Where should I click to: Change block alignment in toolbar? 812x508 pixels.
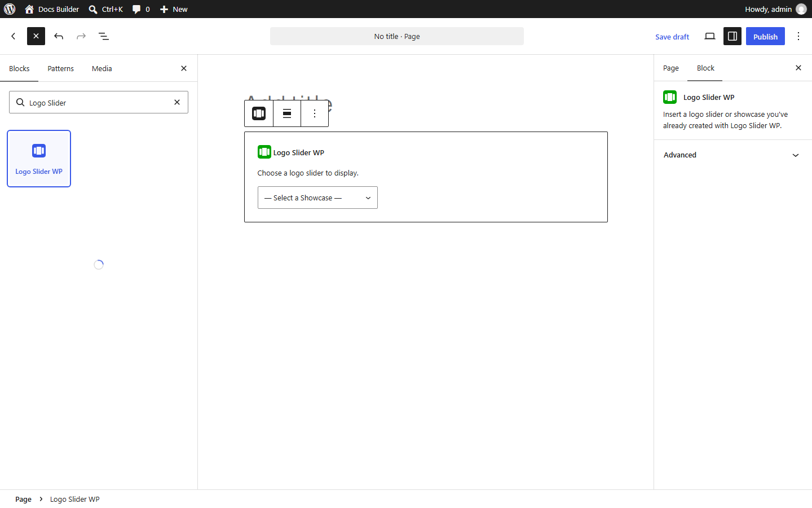click(287, 113)
